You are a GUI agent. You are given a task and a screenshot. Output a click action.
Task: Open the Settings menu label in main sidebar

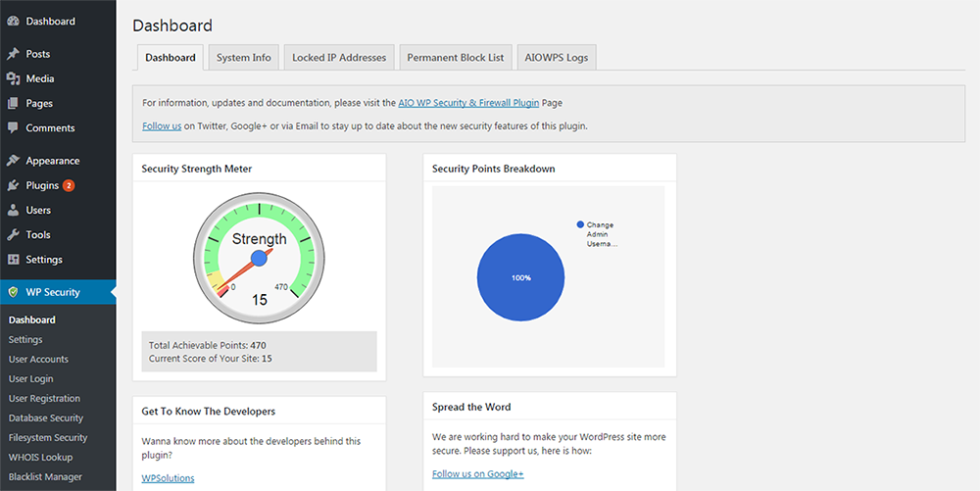[x=44, y=260]
